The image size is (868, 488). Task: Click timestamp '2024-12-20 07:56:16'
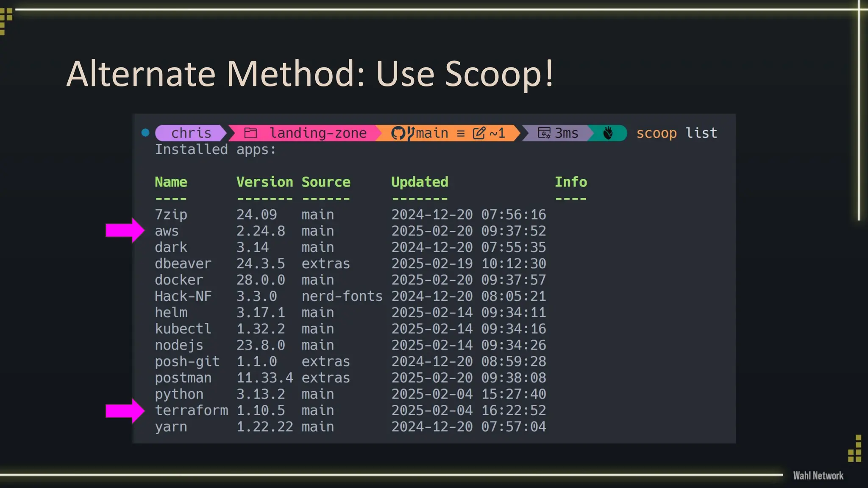(x=469, y=214)
